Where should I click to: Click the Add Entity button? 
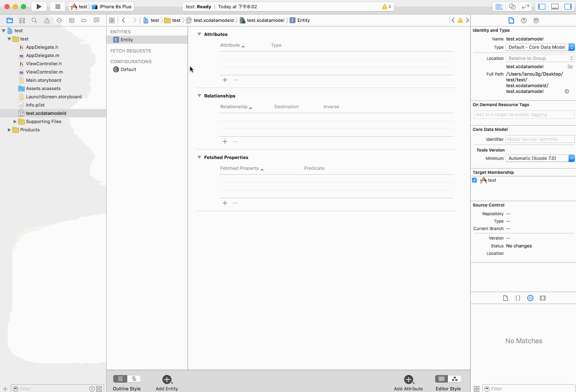(x=167, y=383)
